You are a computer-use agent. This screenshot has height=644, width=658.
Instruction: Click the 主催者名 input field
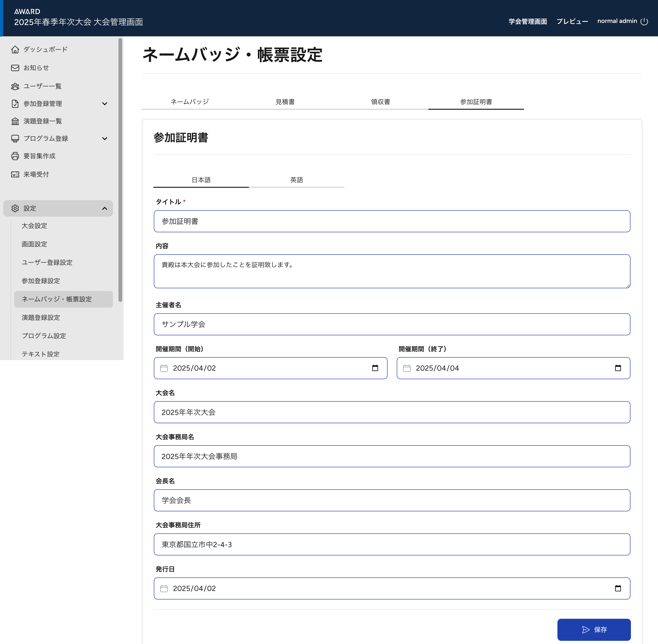392,324
